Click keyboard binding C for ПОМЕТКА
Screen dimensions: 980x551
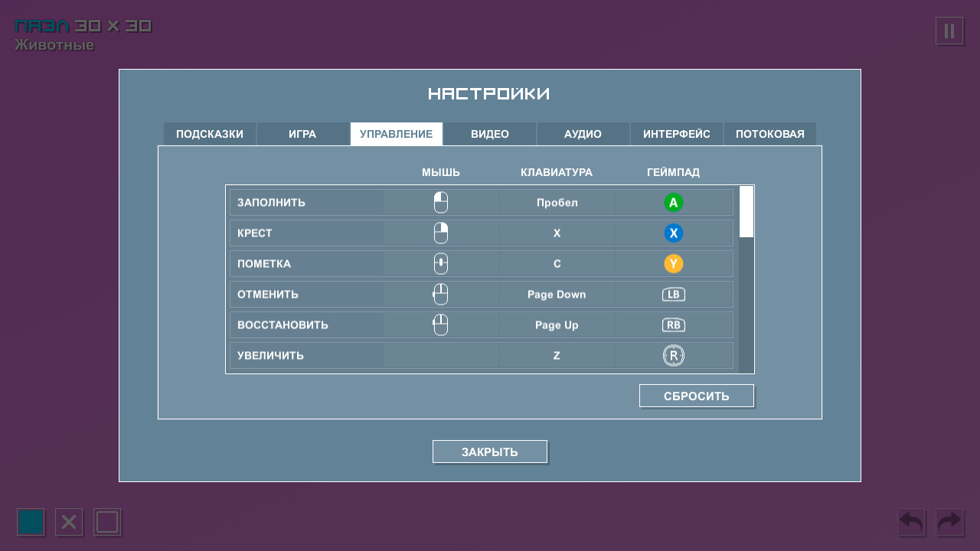pyautogui.click(x=557, y=264)
